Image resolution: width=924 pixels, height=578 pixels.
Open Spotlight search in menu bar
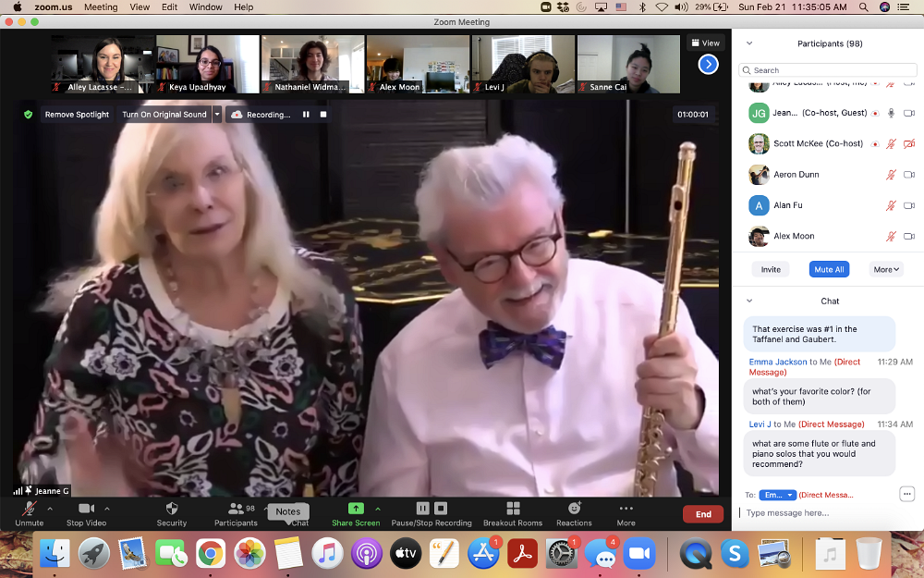(x=863, y=7)
